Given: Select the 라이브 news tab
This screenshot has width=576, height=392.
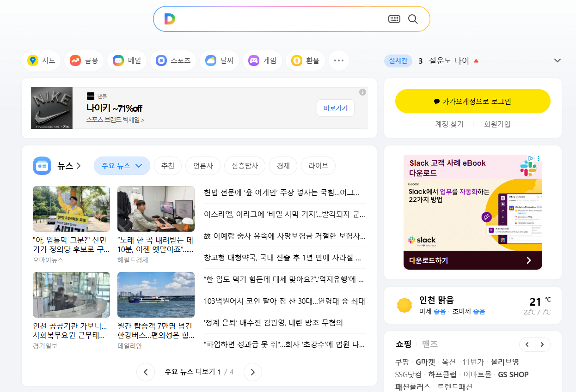Looking at the screenshot, I should pyautogui.click(x=318, y=166).
